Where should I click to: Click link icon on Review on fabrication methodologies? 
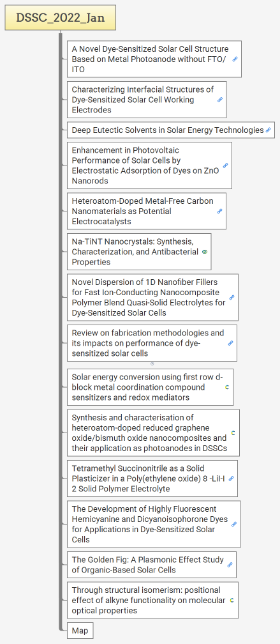tap(230, 343)
